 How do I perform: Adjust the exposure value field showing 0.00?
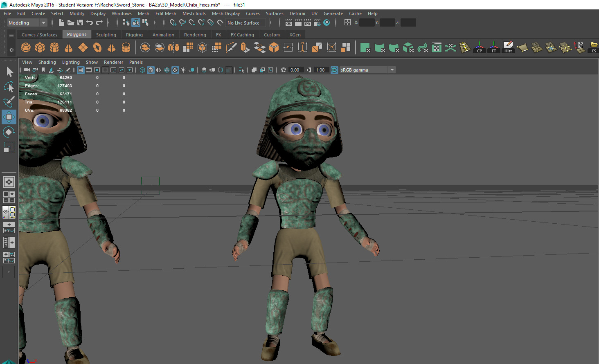coord(295,70)
